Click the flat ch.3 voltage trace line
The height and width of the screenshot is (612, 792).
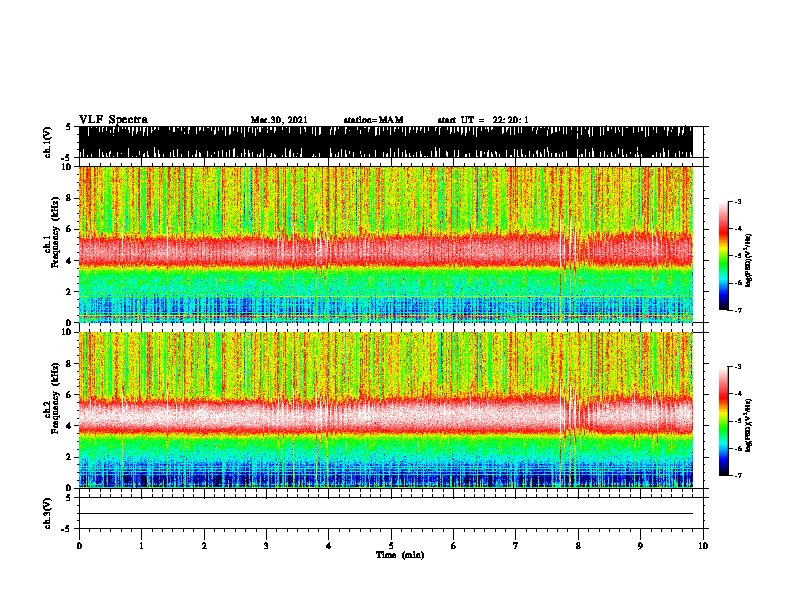[x=386, y=514]
